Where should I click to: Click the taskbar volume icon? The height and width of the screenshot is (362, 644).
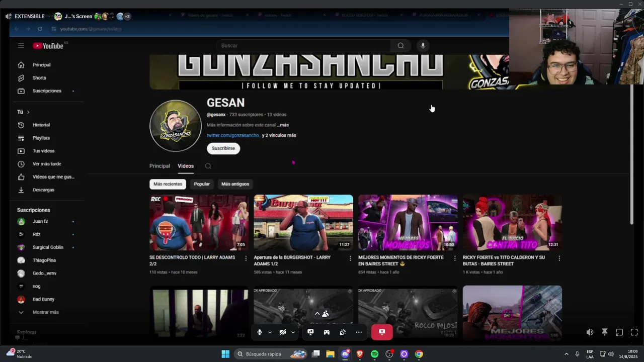pyautogui.click(x=610, y=354)
